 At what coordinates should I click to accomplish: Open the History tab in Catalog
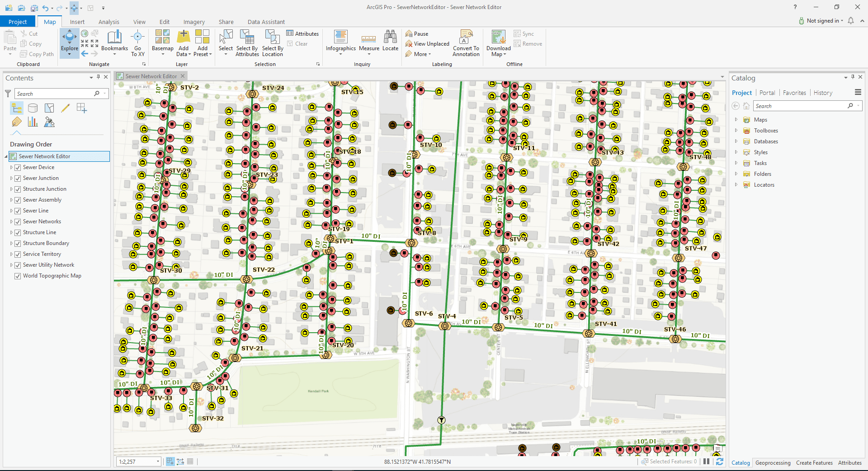(823, 93)
